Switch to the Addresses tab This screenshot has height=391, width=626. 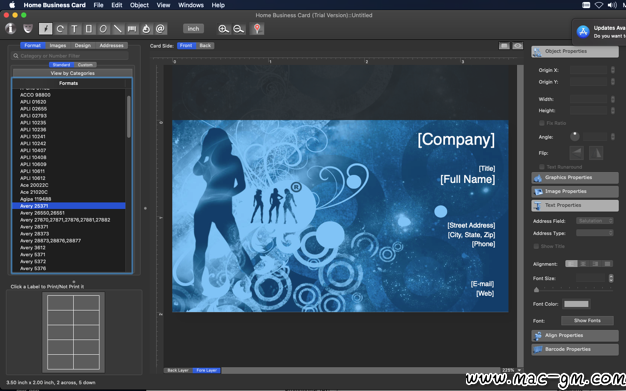point(111,46)
